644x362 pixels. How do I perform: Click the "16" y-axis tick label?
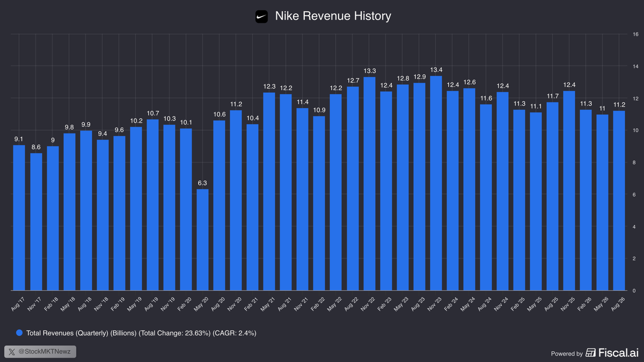pos(635,34)
